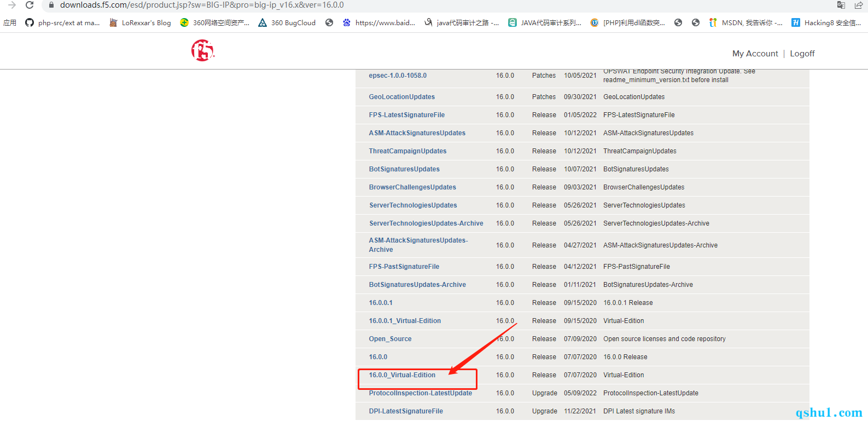Click the Logoff link
Viewport: 868px width, 426px height.
(802, 54)
